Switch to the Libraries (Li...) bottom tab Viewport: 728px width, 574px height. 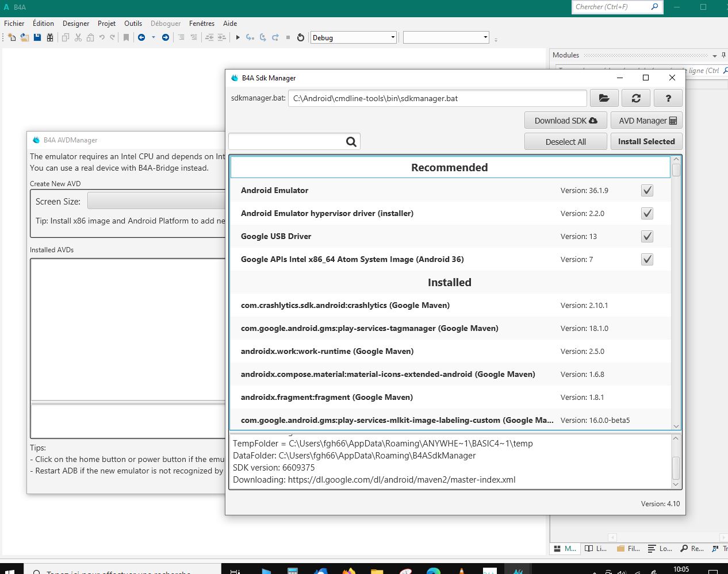(x=596, y=549)
